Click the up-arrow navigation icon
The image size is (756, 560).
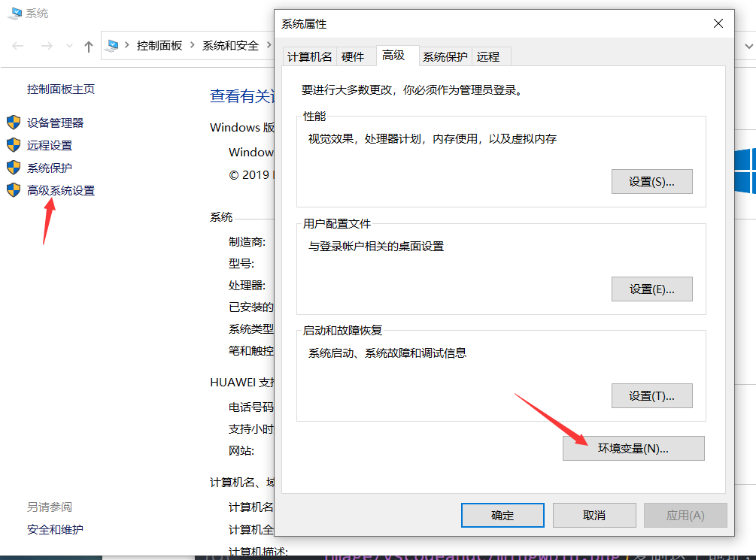pos(89,47)
